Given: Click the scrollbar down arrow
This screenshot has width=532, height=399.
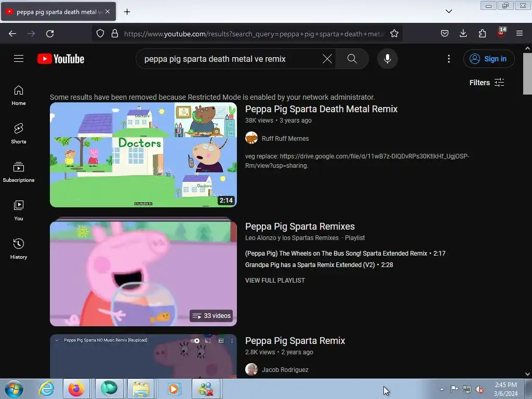Looking at the screenshot, I should (x=527, y=374).
